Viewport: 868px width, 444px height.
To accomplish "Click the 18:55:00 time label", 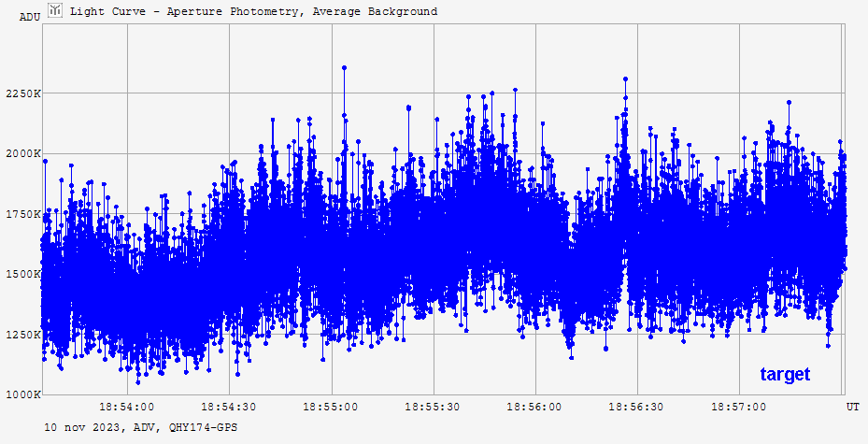I will coord(331,407).
